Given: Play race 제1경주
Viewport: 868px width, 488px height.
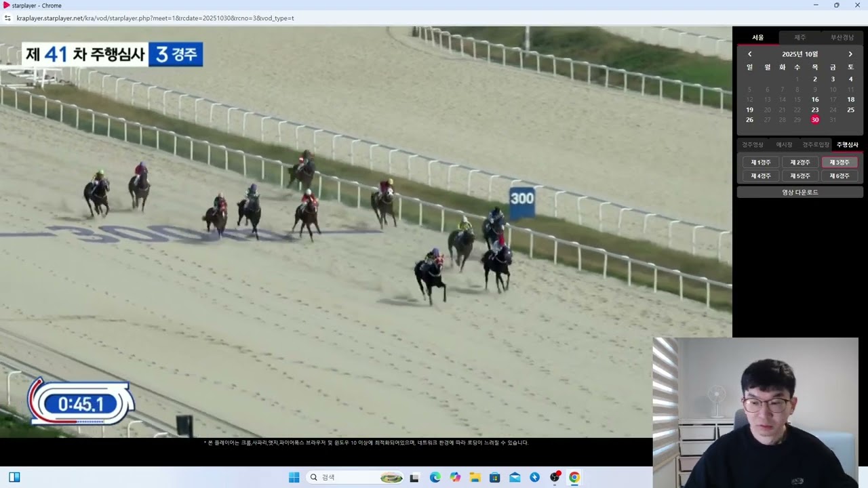Looking at the screenshot, I should tap(761, 163).
